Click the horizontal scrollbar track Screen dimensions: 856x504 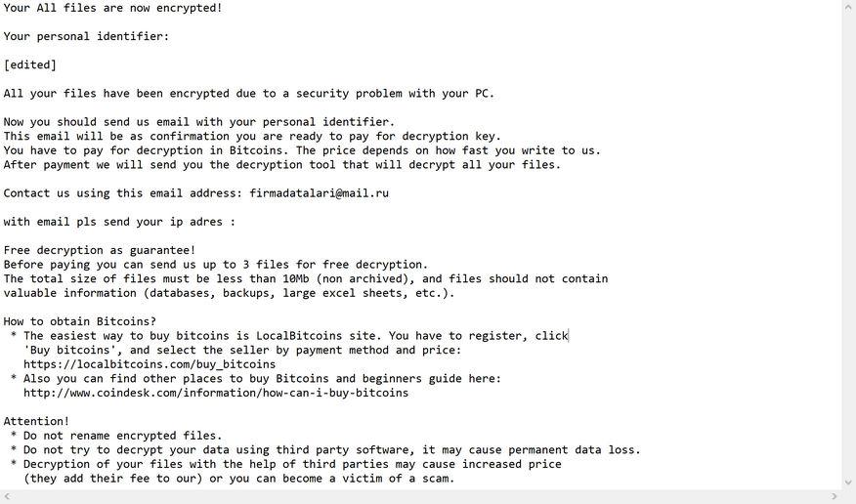pos(420,496)
